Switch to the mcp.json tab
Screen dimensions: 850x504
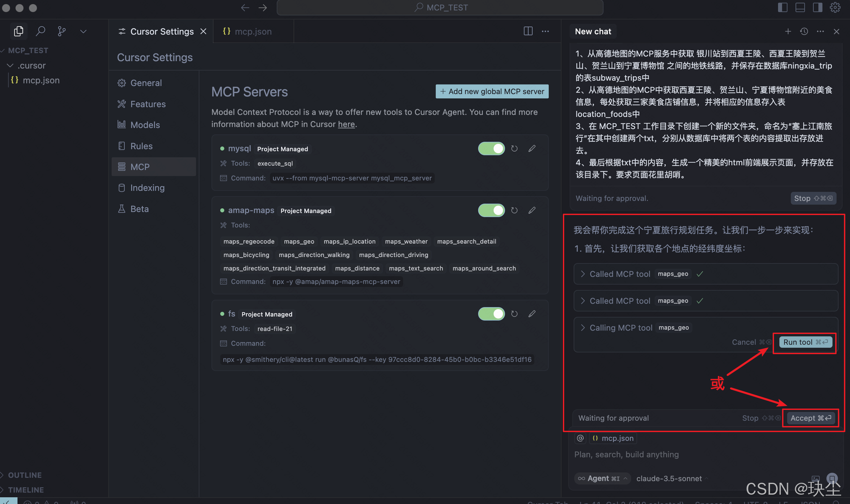point(253,31)
